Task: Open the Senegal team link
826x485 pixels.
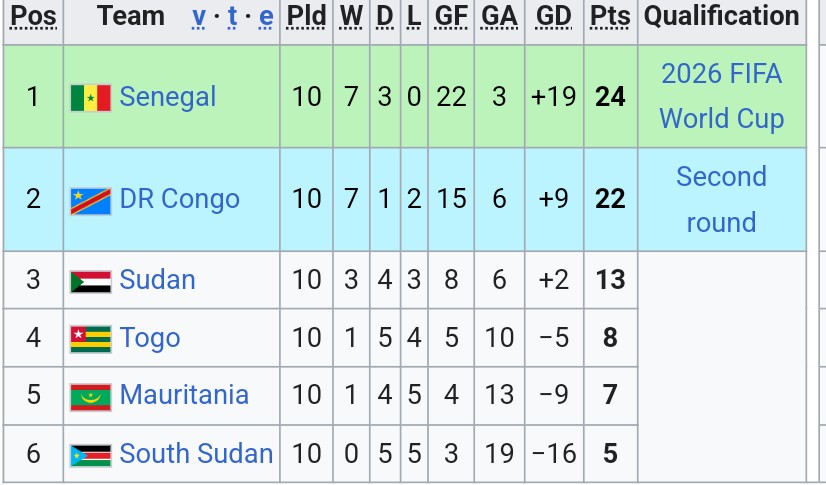Action: coord(167,97)
